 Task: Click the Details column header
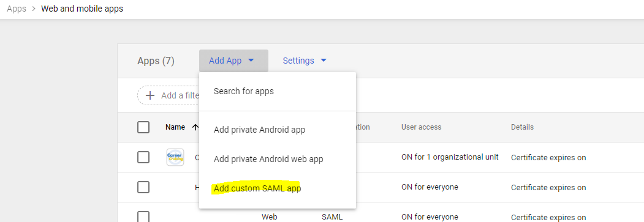[523, 127]
